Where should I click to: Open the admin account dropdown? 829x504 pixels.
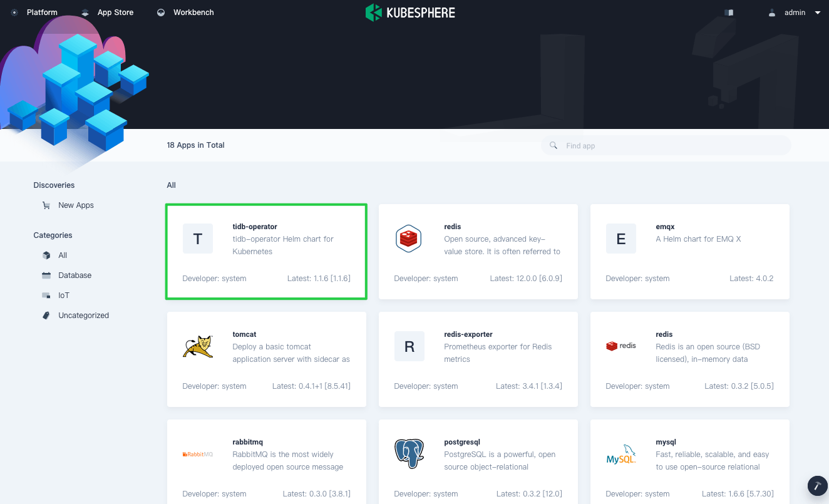(x=794, y=12)
